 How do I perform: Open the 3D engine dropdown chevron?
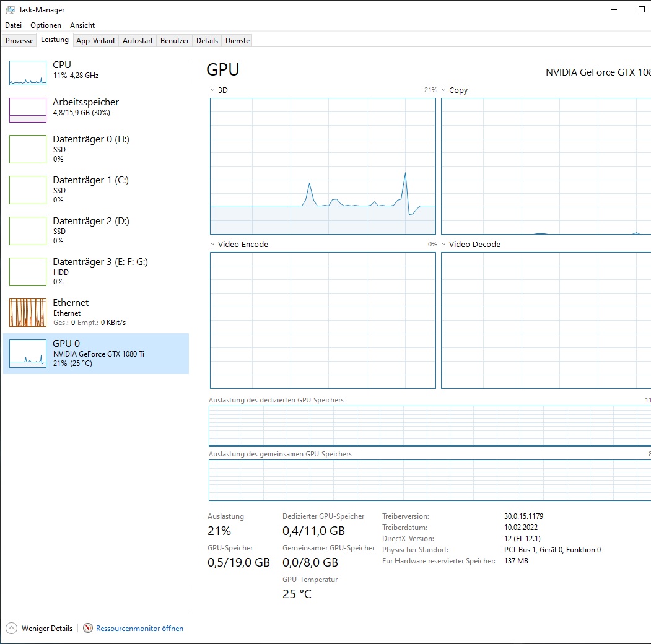[x=212, y=90]
